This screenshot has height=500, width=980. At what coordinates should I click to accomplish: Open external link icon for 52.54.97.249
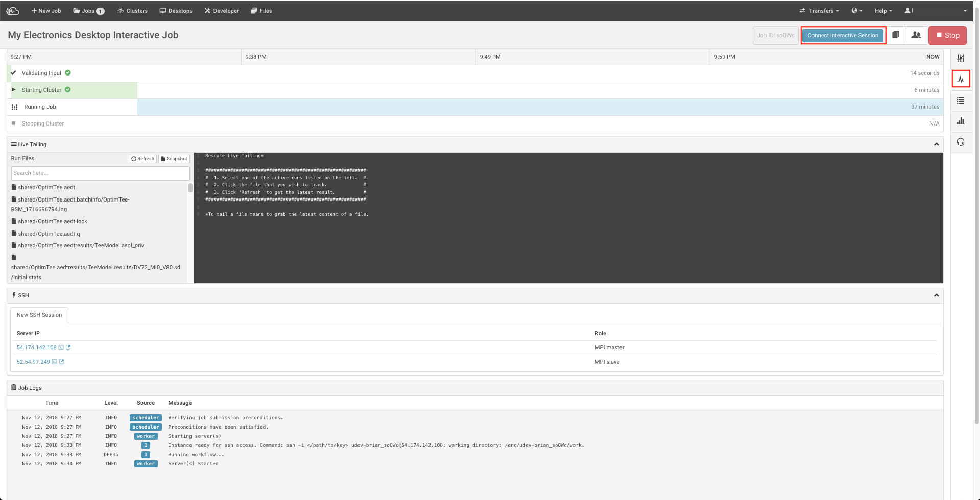pyautogui.click(x=62, y=362)
